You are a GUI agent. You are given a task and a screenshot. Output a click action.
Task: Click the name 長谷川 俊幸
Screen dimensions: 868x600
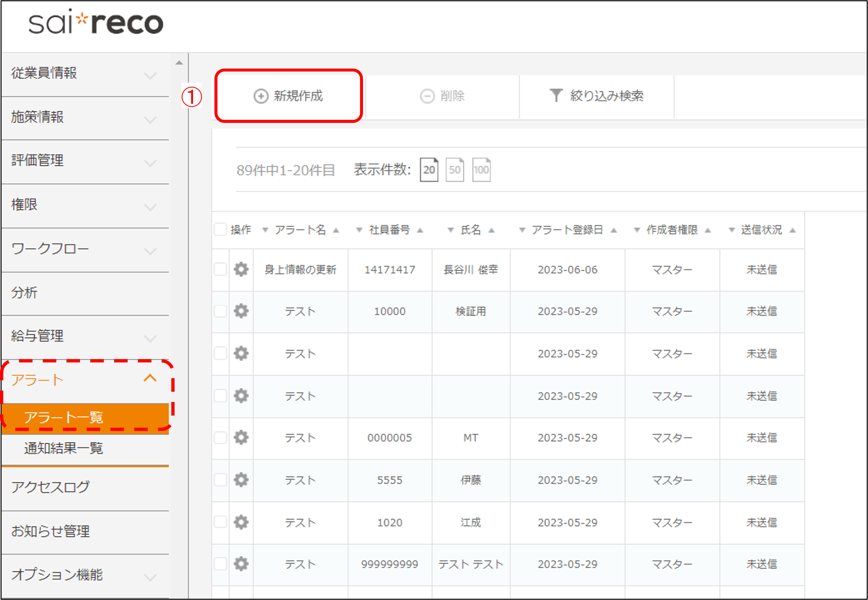471,270
